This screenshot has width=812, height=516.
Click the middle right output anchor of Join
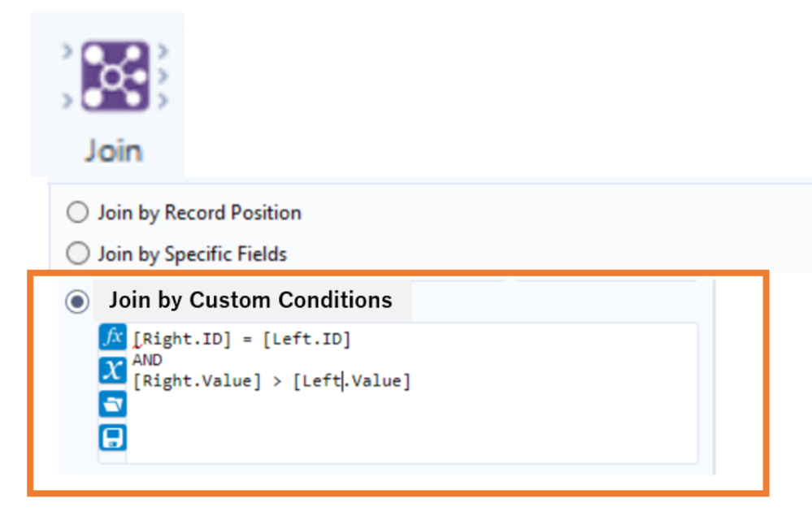(x=163, y=76)
